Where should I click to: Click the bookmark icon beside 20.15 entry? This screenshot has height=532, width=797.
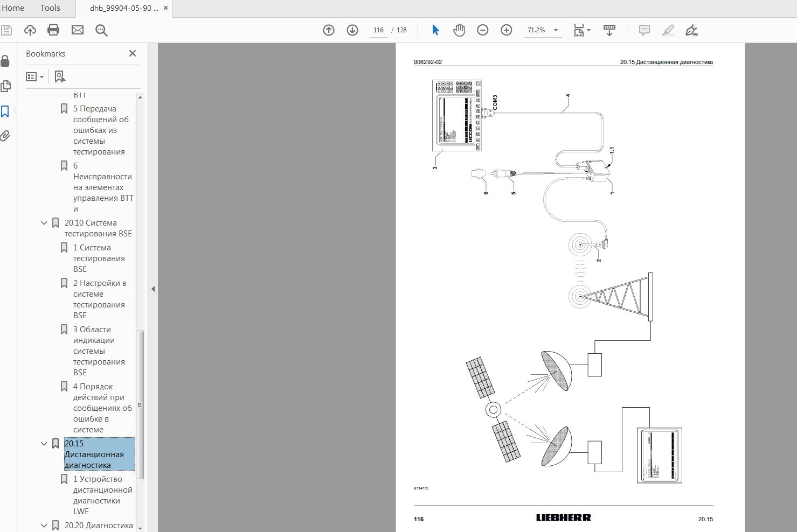[56, 444]
